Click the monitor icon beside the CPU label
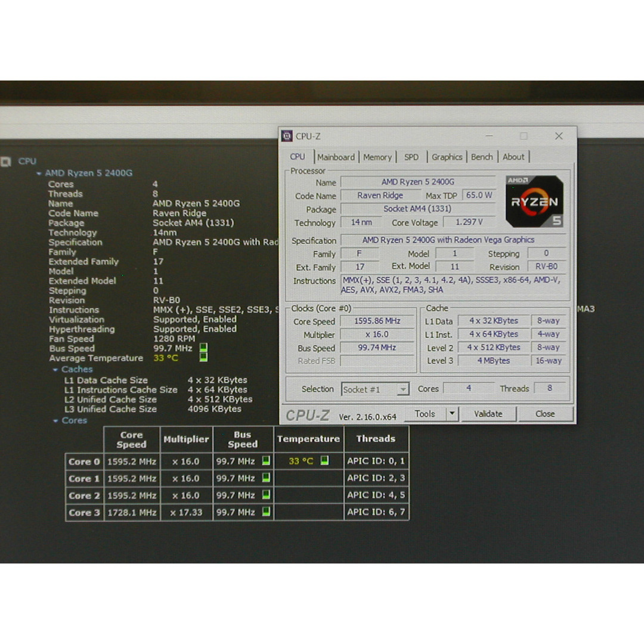644x644 pixels. coord(8,161)
